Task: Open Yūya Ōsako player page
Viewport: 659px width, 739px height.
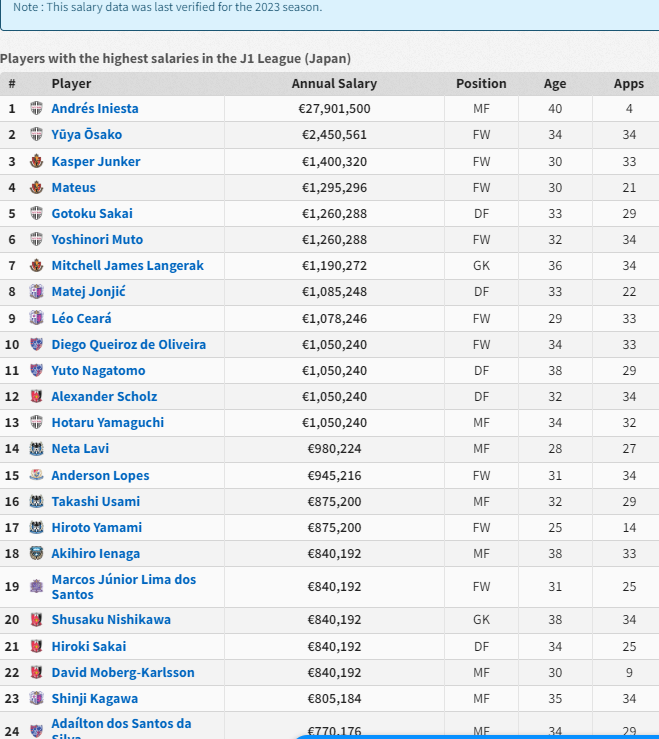Action: click(x=87, y=135)
